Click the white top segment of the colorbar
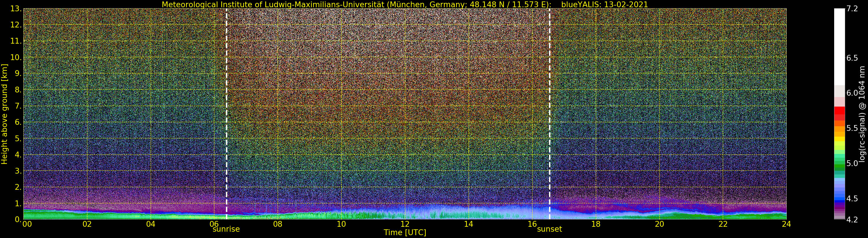The width and height of the screenshot is (868, 238). pos(839,47)
